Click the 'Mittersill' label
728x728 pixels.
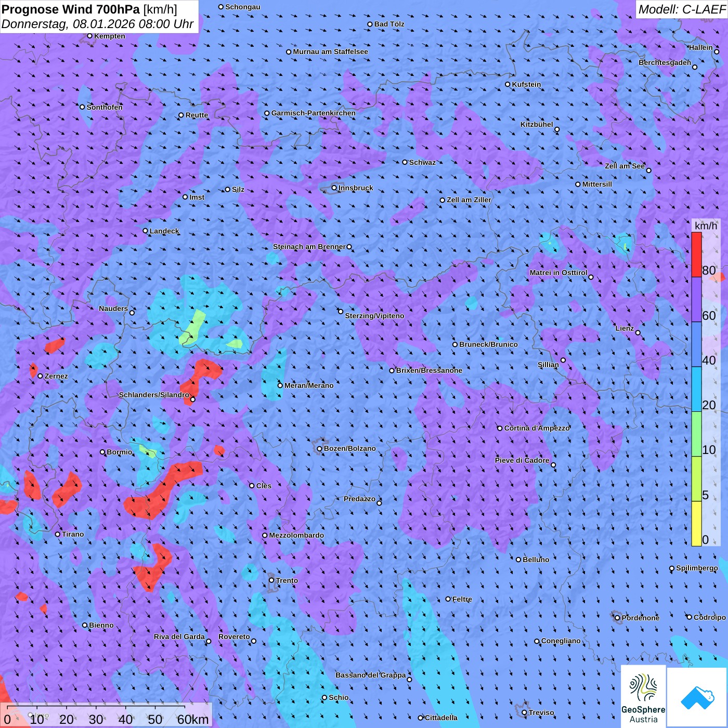(597, 184)
